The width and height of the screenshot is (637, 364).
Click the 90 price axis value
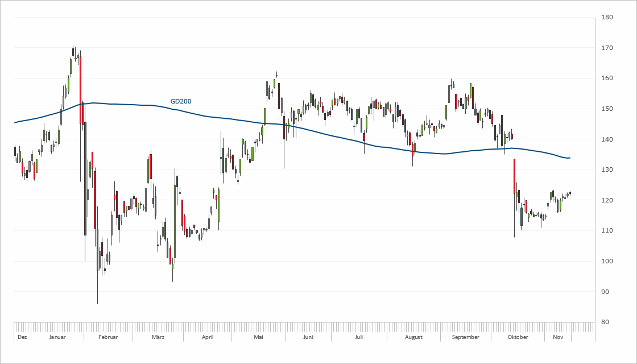[607, 292]
